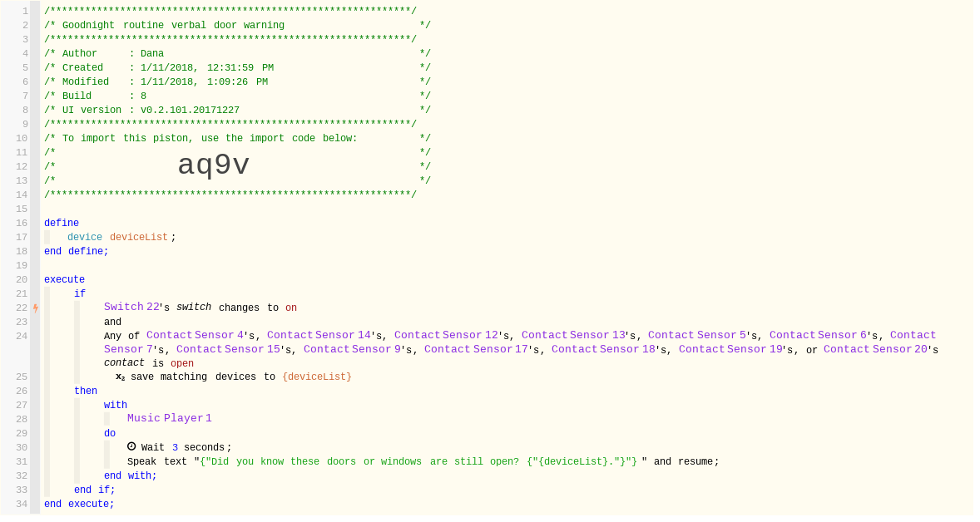Click the Music Player 1 device
Screen dimensions: 980x522
[x=169, y=418]
